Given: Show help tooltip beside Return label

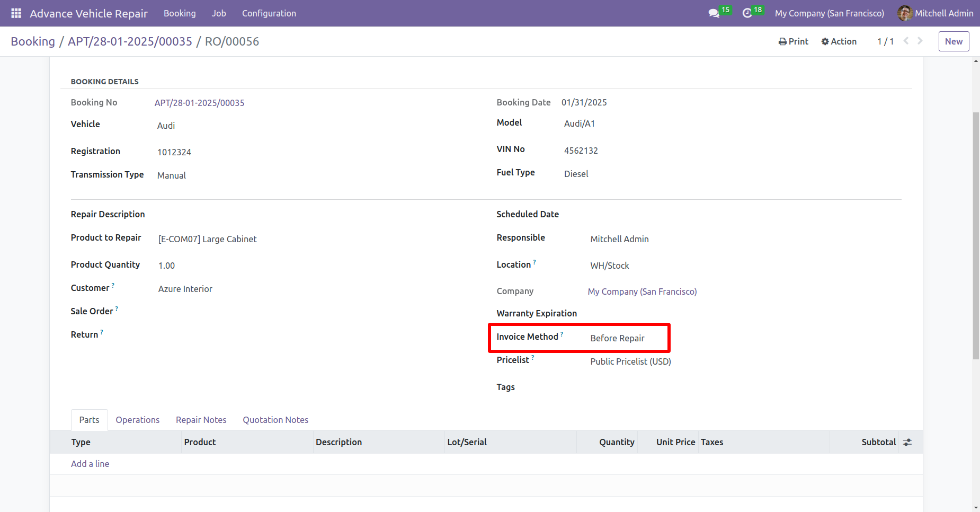Looking at the screenshot, I should (102, 332).
